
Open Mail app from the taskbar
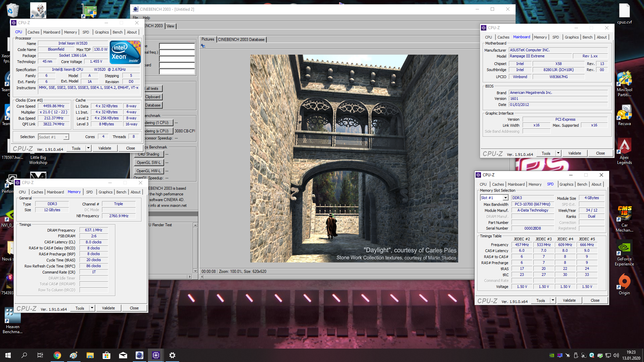coord(123,355)
